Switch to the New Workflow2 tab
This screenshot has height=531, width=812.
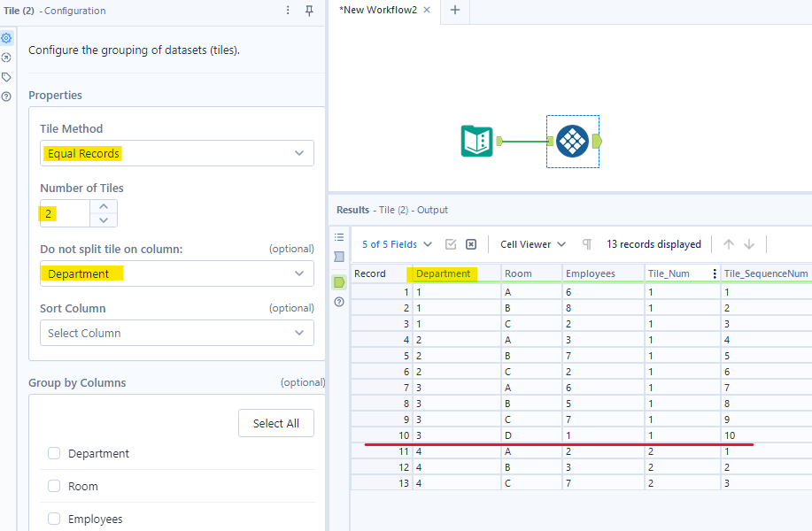click(x=377, y=10)
